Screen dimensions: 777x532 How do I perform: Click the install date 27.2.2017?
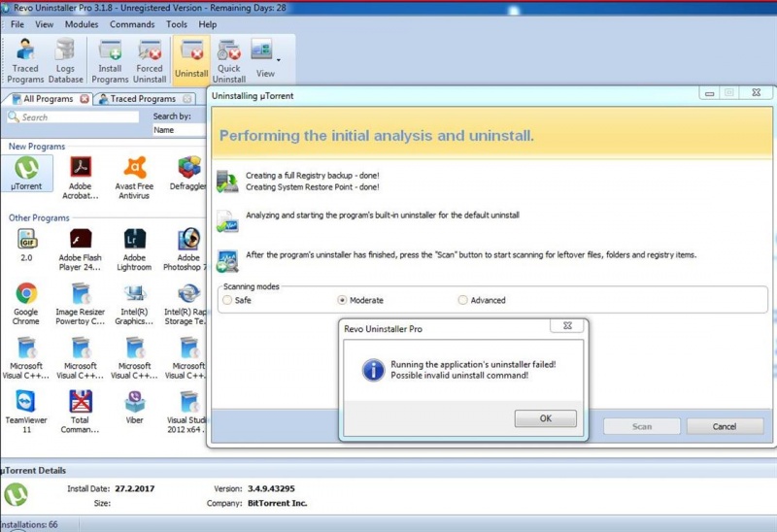click(x=135, y=489)
